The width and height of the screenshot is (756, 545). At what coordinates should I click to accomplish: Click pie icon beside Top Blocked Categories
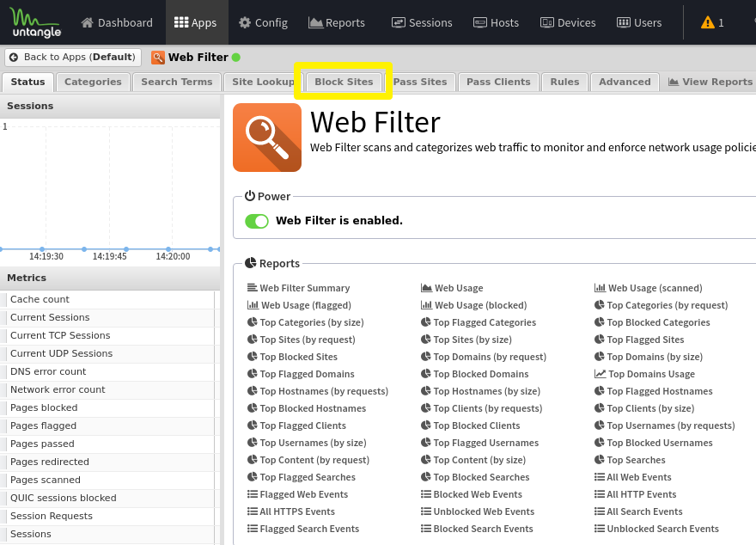[x=600, y=322]
